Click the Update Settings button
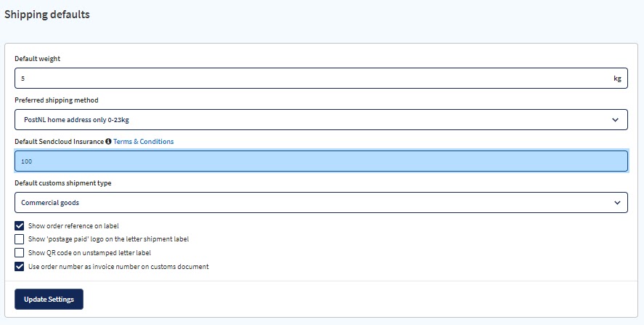Image resolution: width=644 pixels, height=325 pixels. 49,299
